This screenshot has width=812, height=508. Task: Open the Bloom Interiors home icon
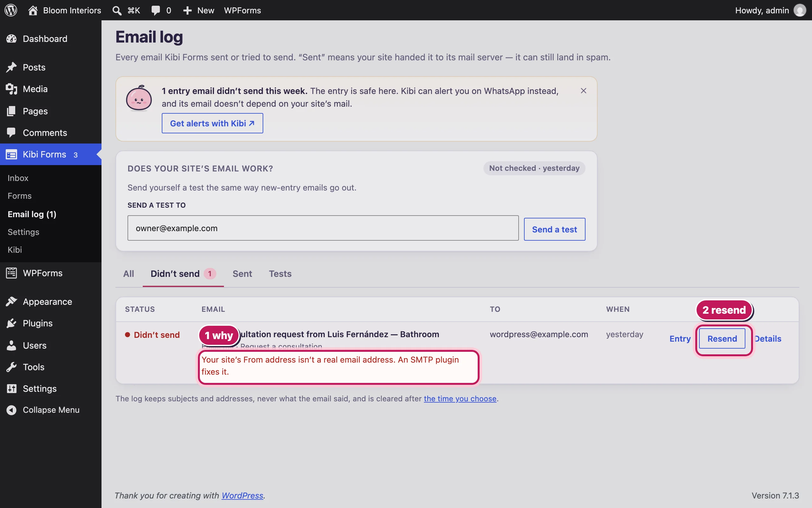coord(33,10)
